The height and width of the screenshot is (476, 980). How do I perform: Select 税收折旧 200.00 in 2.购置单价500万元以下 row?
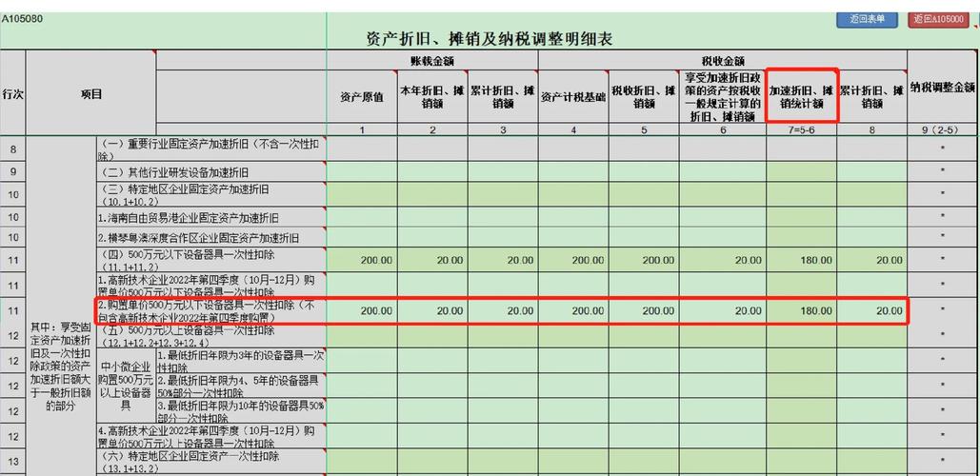coord(644,310)
